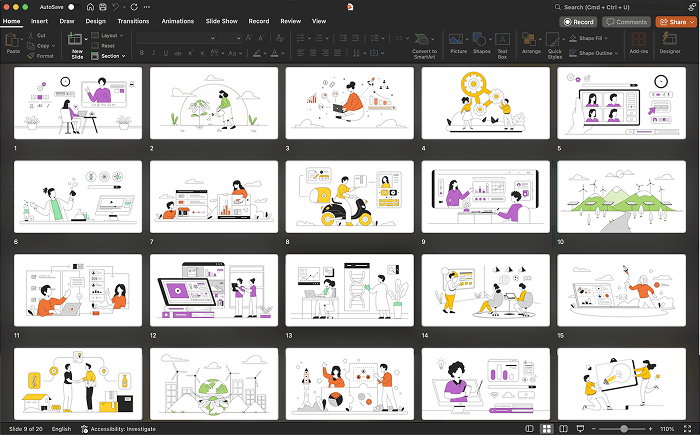Viewport: 700px width, 435px height.
Task: Click the align left icon
Action: (x=301, y=53)
